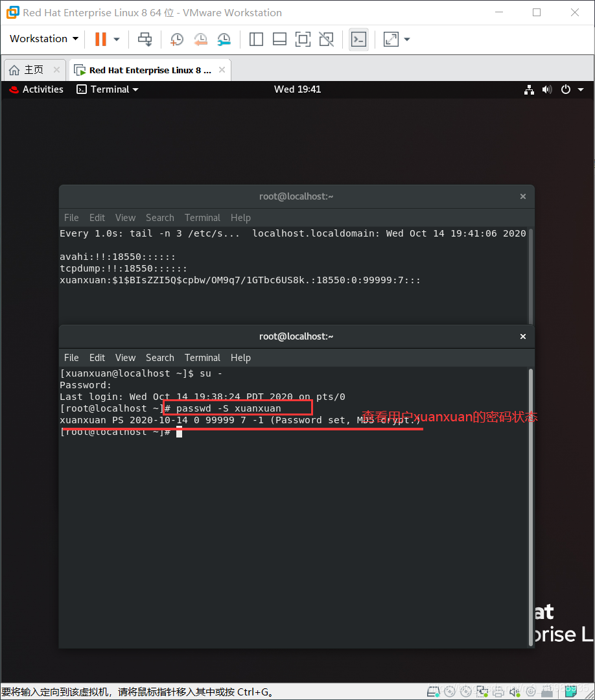This screenshot has height=700, width=595.
Task: Close the lower passwd terminal window
Action: tap(523, 336)
